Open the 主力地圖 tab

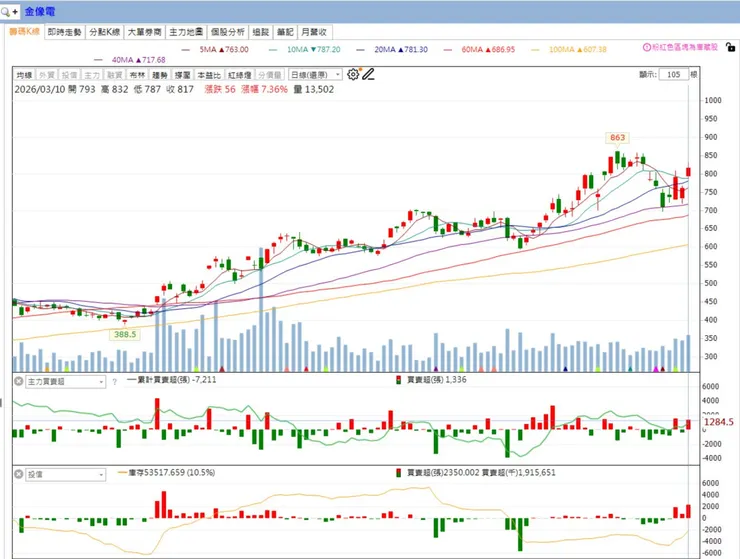[x=186, y=32]
